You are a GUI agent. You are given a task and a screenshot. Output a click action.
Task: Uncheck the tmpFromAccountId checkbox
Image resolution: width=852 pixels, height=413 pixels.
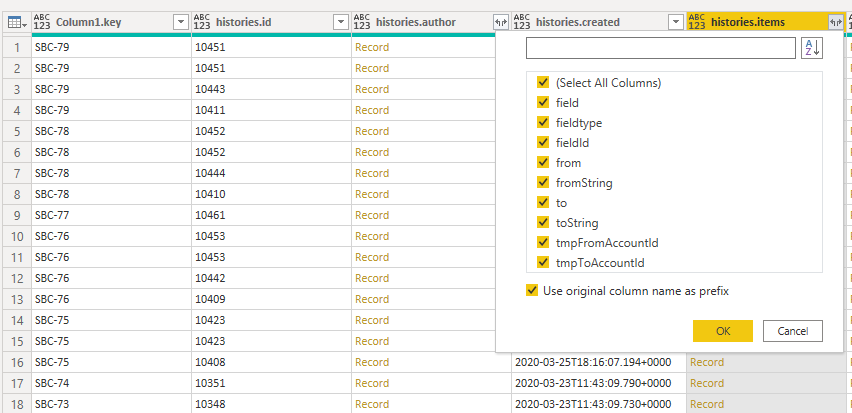pos(543,243)
